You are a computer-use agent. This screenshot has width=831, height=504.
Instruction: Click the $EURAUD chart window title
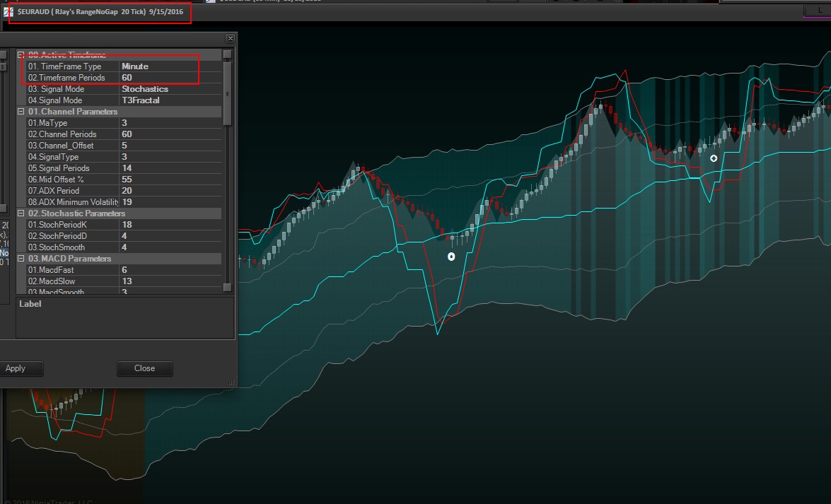click(100, 11)
